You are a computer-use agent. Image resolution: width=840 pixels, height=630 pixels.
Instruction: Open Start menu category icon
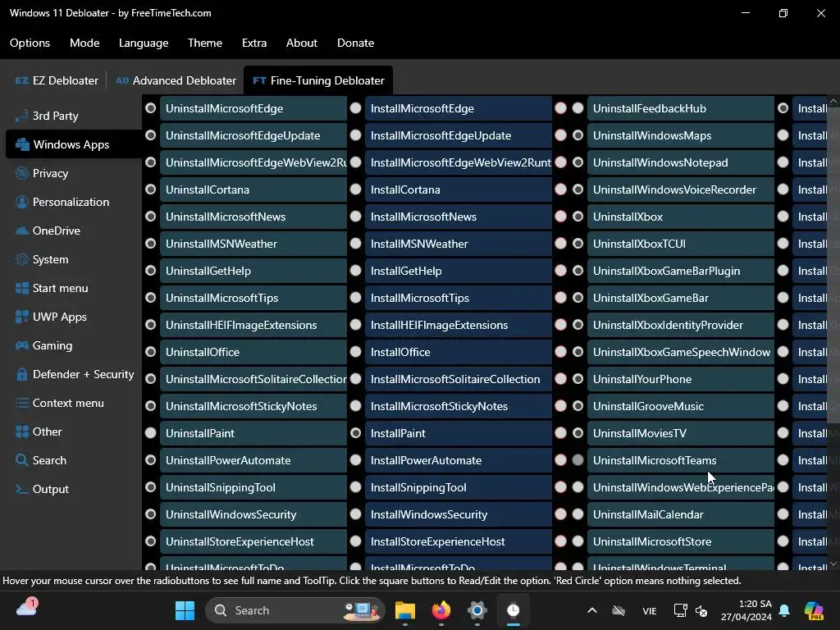coord(22,288)
